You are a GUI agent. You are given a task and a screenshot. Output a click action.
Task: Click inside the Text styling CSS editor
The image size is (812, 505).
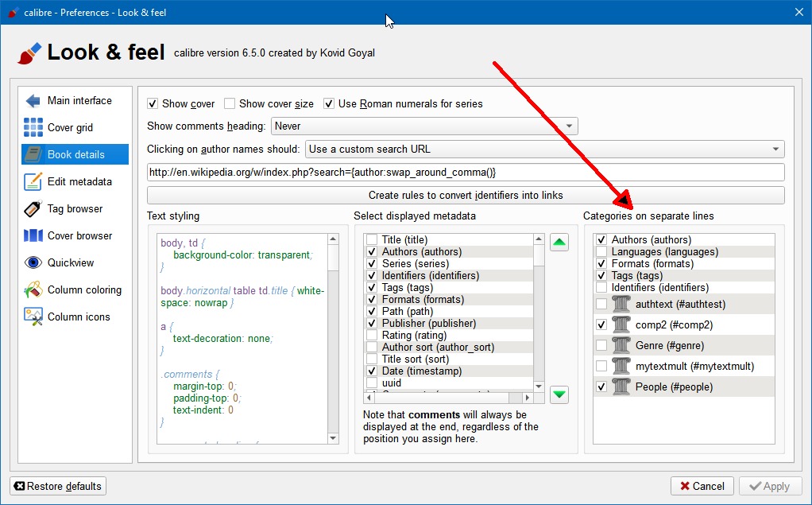pos(242,339)
